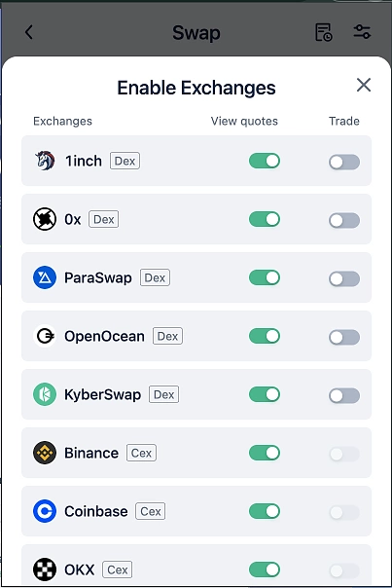Click the Coinbase logo icon

click(x=45, y=511)
